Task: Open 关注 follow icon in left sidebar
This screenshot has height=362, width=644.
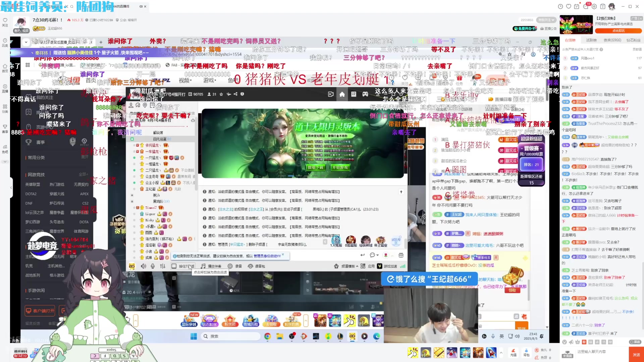Action: 5,22
